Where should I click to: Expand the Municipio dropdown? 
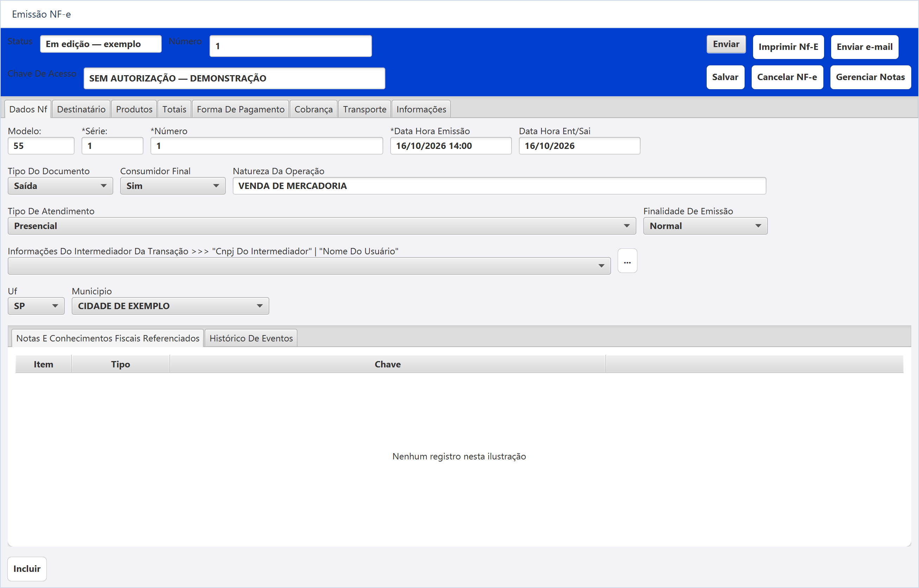click(171, 306)
